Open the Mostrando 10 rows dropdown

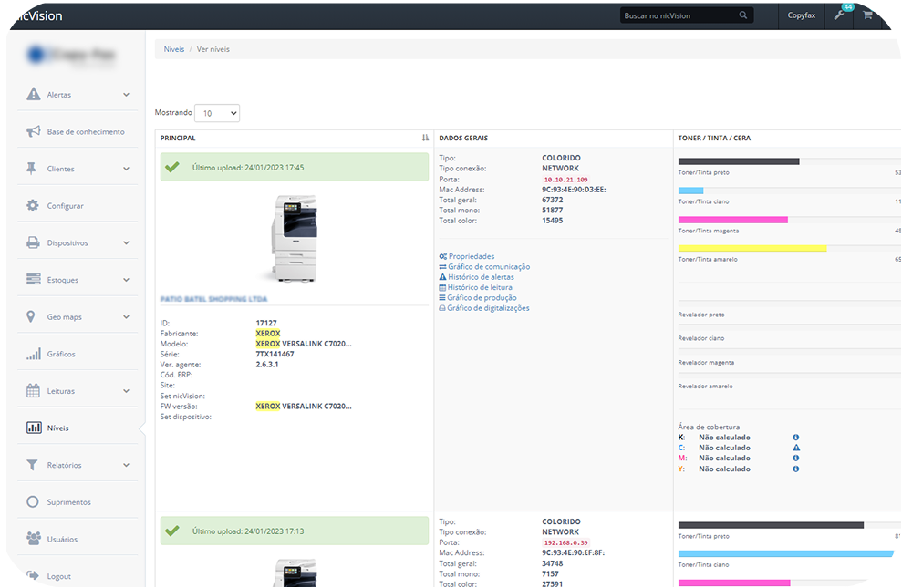pos(217,113)
